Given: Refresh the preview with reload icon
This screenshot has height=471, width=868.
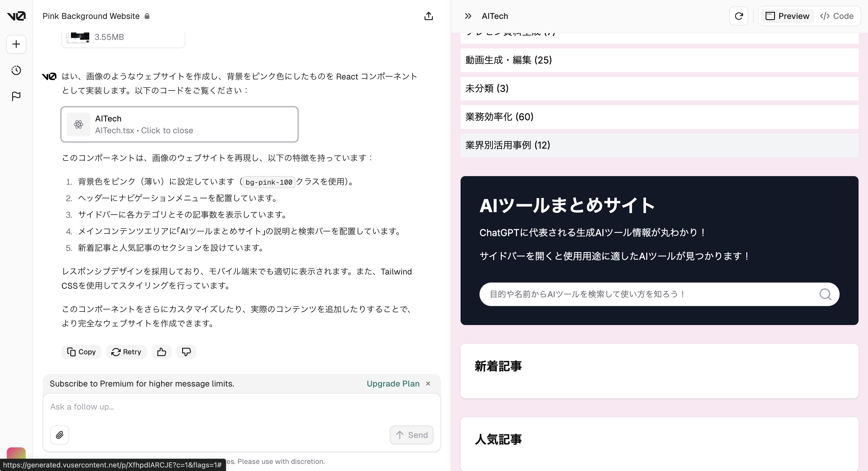Looking at the screenshot, I should 739,16.
